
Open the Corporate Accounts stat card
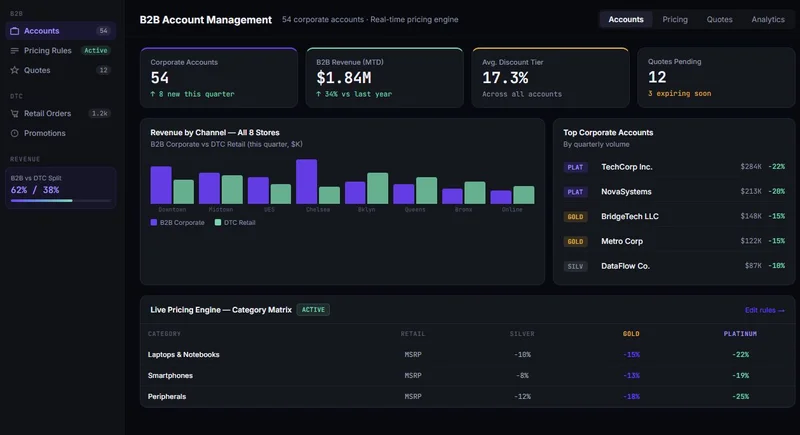219,78
